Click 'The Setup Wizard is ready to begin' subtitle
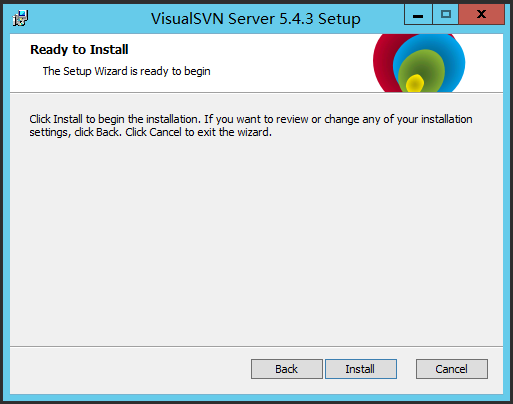The image size is (513, 404). point(127,71)
